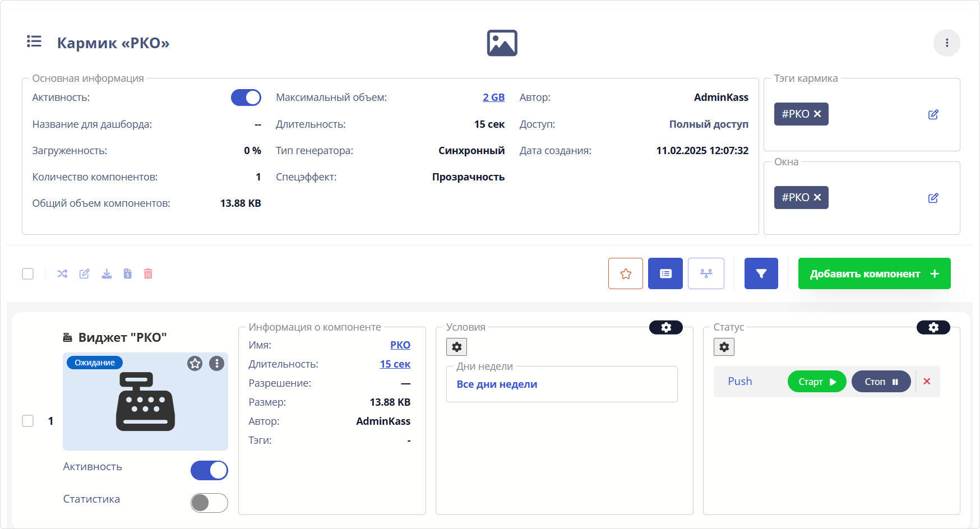Image resolution: width=980 pixels, height=529 pixels.
Task: Edit windows in Окна panel
Action: [933, 198]
